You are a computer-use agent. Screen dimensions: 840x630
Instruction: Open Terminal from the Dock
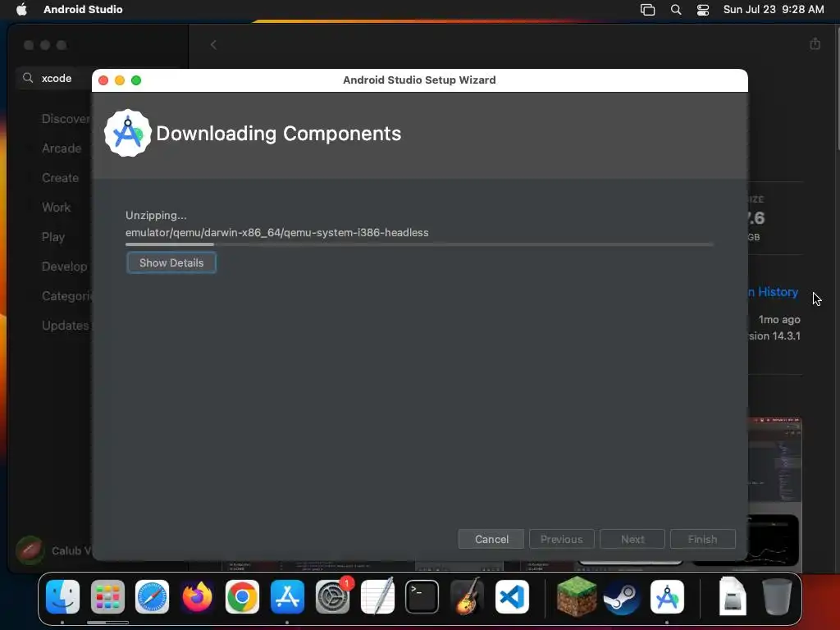(x=422, y=597)
